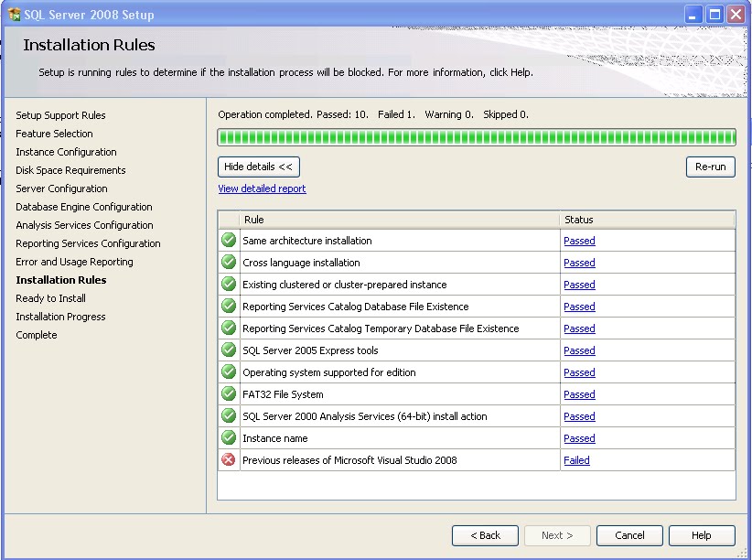Open Passed status for Cross language installation
This screenshot has width=752, height=560.
[x=579, y=263]
